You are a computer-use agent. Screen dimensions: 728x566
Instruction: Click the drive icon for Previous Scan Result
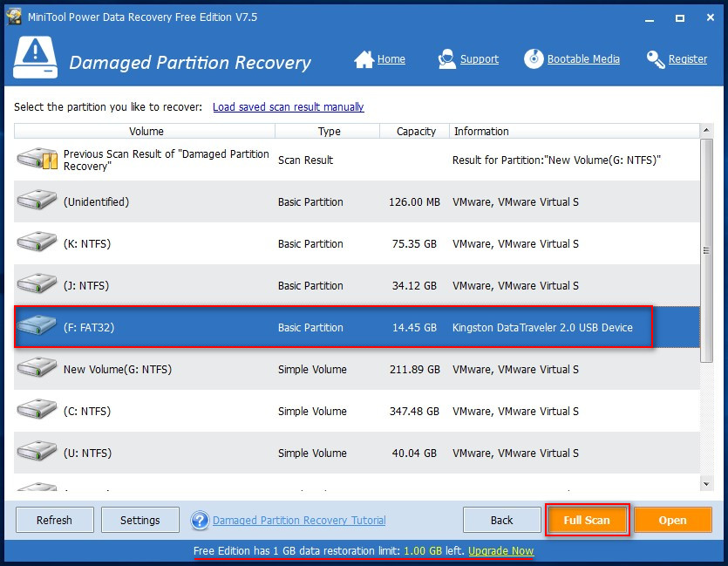click(x=37, y=159)
